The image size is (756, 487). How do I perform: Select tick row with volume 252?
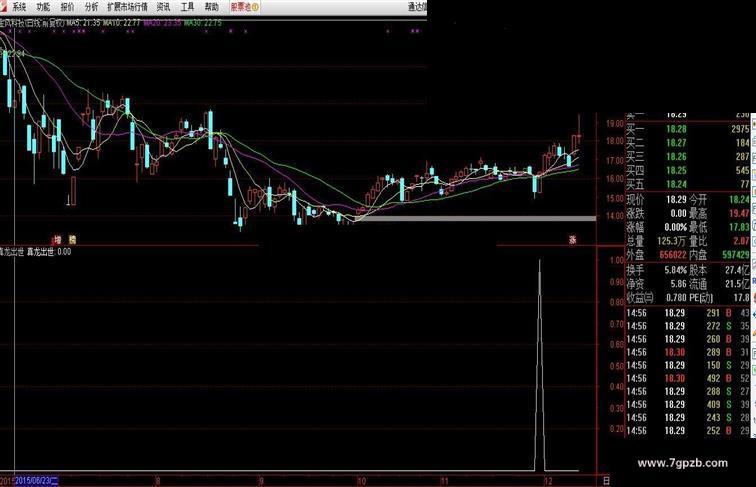point(688,431)
